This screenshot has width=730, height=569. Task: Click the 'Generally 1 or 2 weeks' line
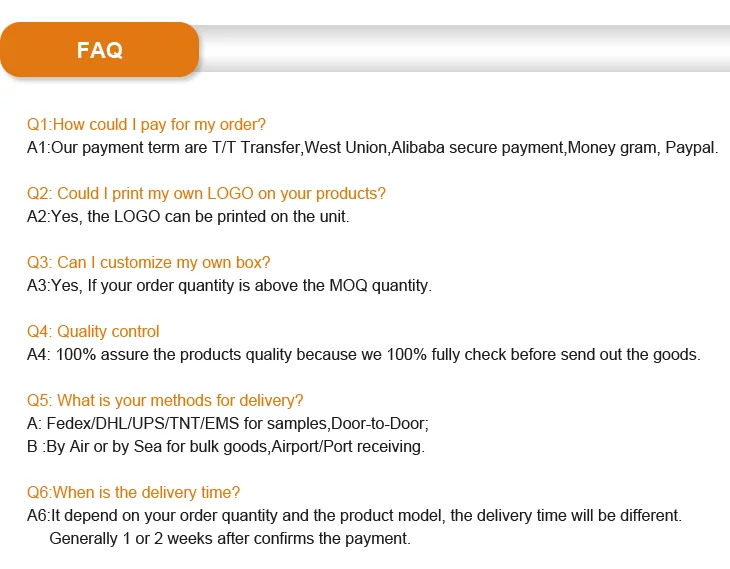click(x=230, y=538)
